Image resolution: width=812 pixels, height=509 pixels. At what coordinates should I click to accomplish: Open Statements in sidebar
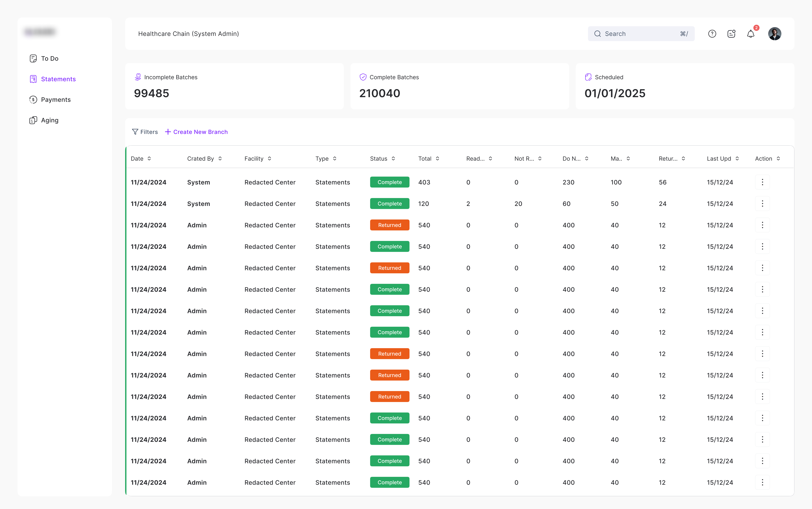pyautogui.click(x=53, y=79)
